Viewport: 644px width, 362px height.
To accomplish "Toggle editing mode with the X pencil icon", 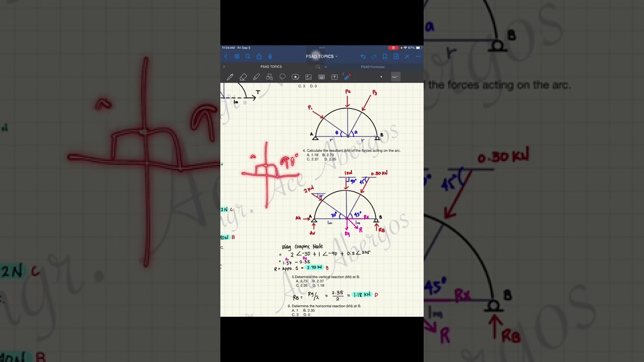I will tap(407, 56).
